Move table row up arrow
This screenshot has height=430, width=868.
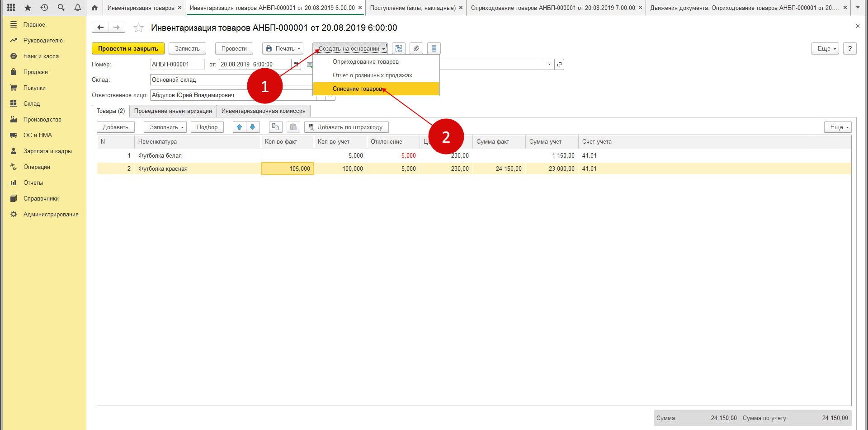[x=240, y=127]
